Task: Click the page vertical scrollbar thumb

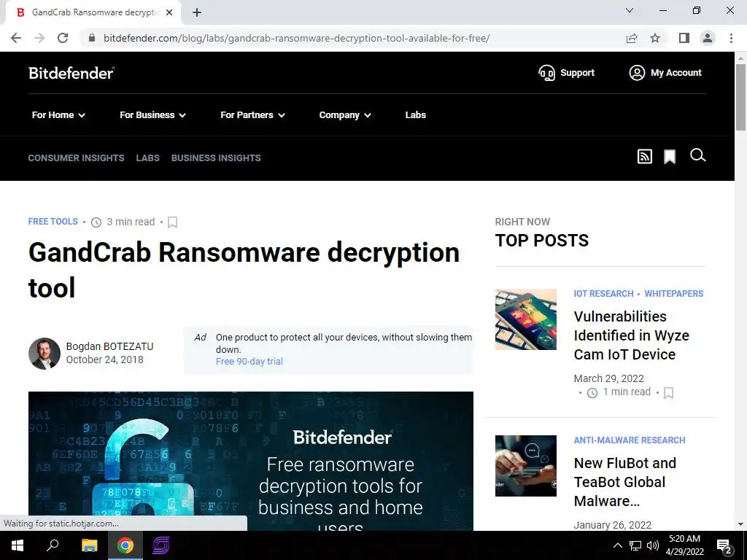Action: pos(740,97)
